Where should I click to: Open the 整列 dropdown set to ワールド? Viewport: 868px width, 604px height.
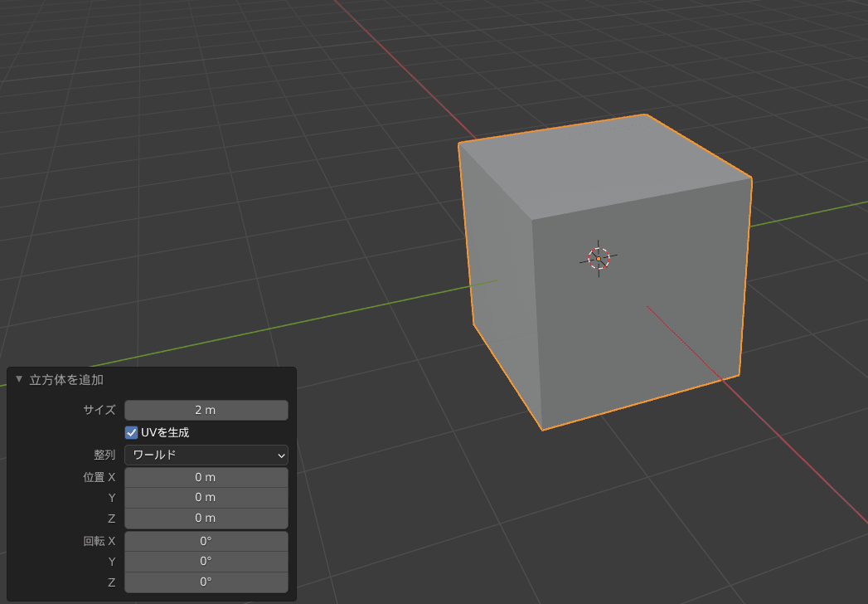click(206, 455)
